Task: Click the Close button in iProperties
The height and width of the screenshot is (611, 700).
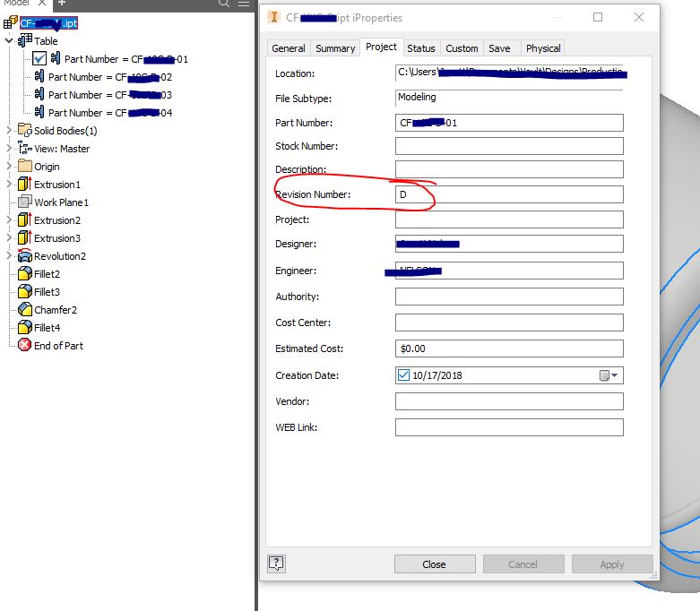Action: point(435,564)
